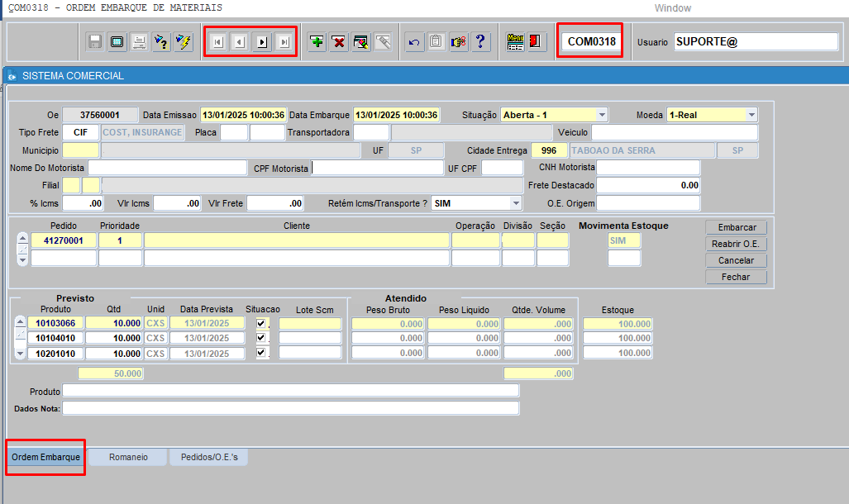Click Pedido cell 41270001

(64, 240)
